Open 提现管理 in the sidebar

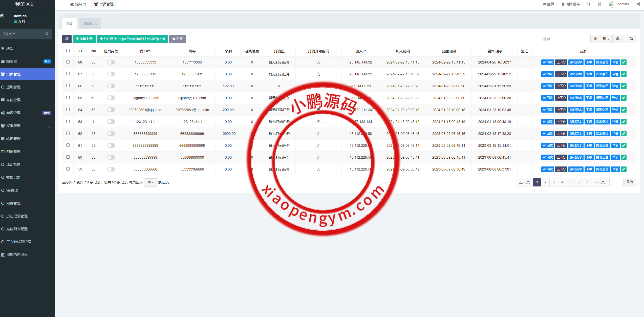[13, 87]
